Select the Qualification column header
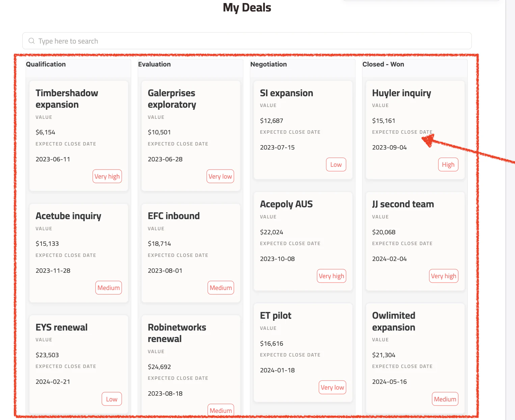 pyautogui.click(x=46, y=64)
